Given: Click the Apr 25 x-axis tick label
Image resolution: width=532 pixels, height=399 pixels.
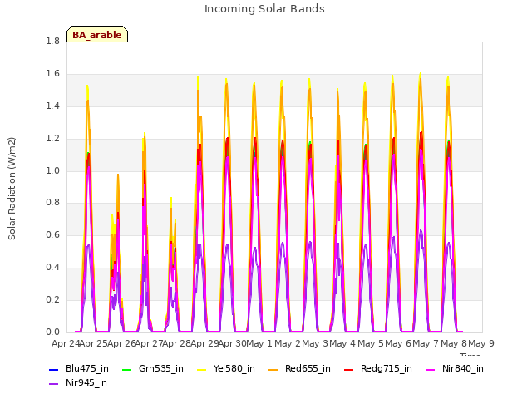Looking at the screenshot, I should pyautogui.click(x=93, y=343).
